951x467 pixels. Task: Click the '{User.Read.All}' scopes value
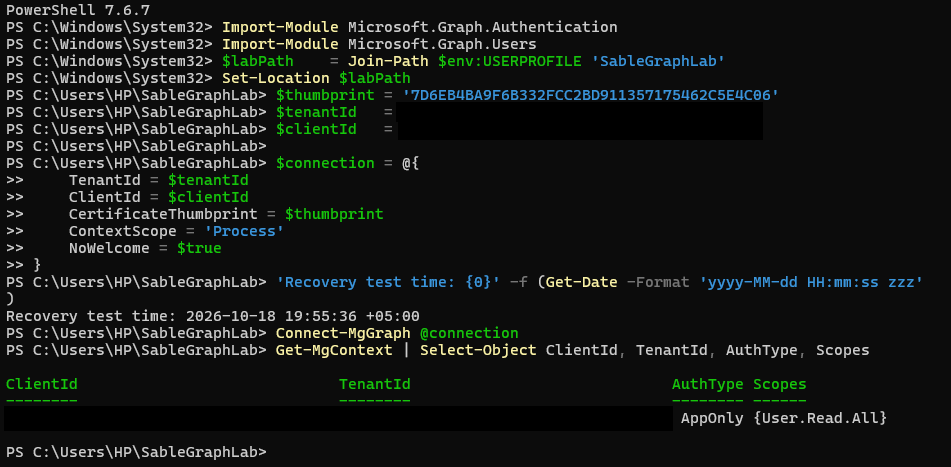point(820,418)
